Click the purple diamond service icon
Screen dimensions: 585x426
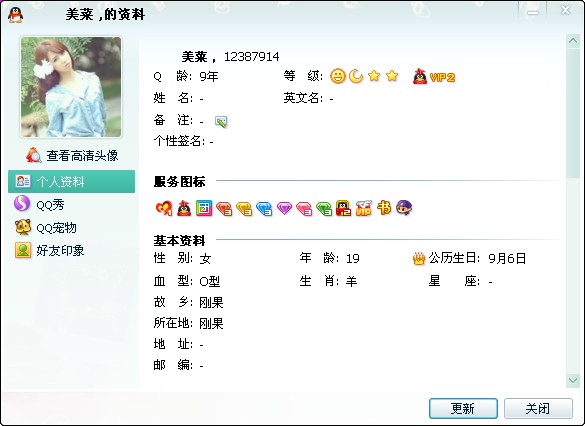284,208
